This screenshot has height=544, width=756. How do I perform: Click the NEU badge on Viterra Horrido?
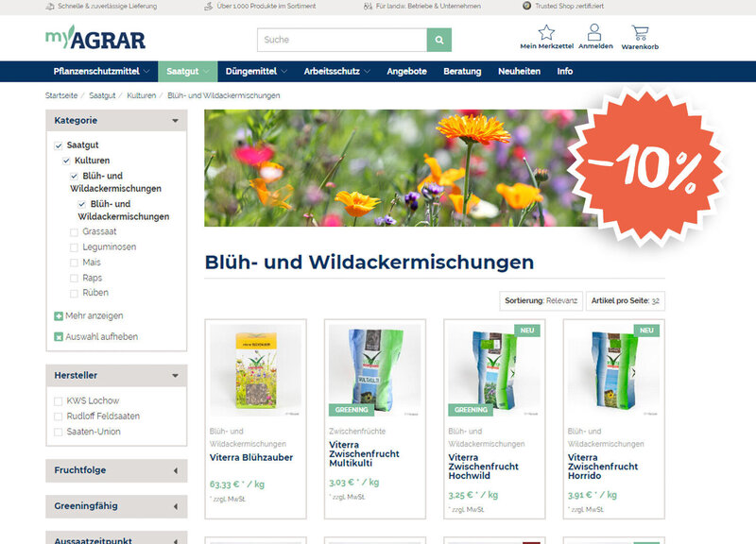point(646,330)
